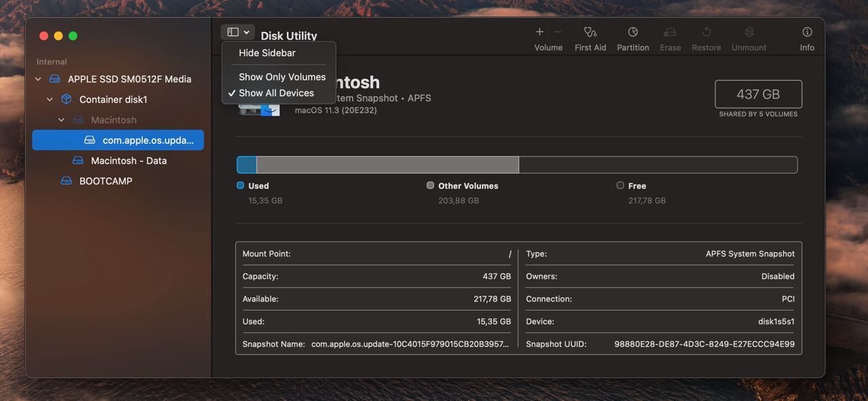Click the disk1s5s1 device value
The image size is (868, 401).
[776, 322]
